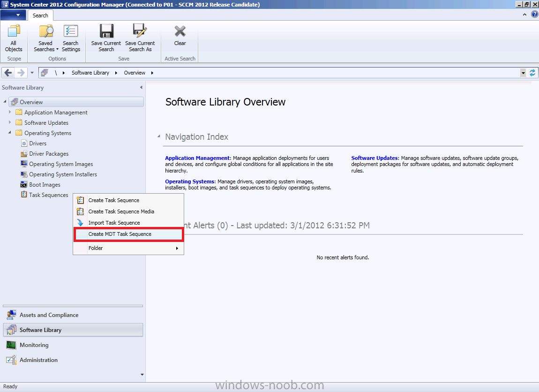Screen dimensions: 539x392
Task: Open the help icon in ribbon corner
Action: tap(534, 14)
